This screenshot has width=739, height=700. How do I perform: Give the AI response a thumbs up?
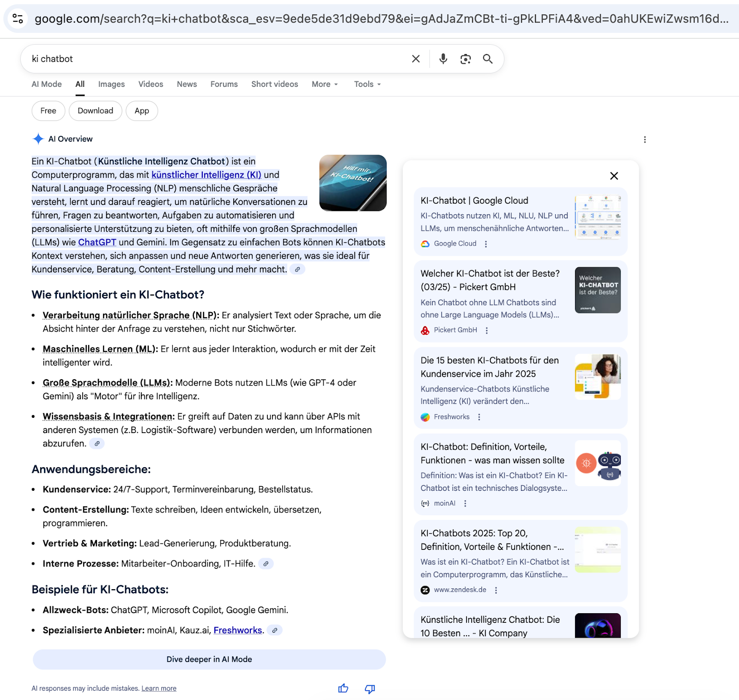tap(343, 688)
